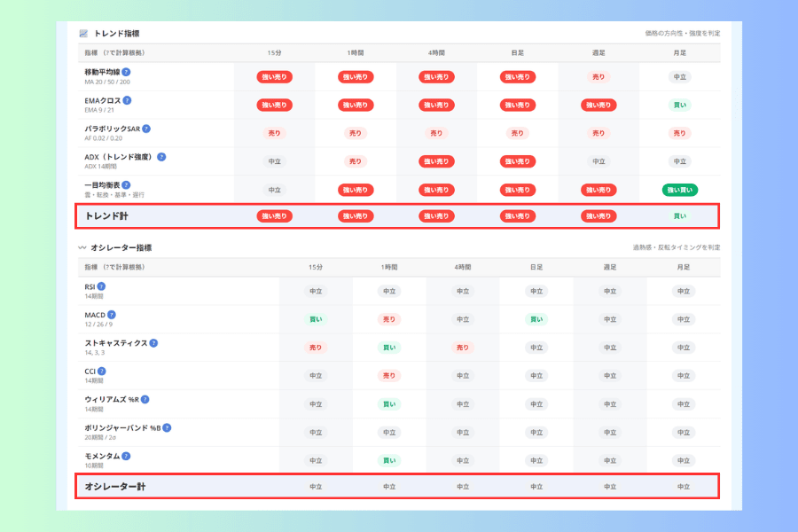This screenshot has width=798, height=532.
Task: Click the オシレーター計 row label
Action: pyautogui.click(x=115, y=487)
